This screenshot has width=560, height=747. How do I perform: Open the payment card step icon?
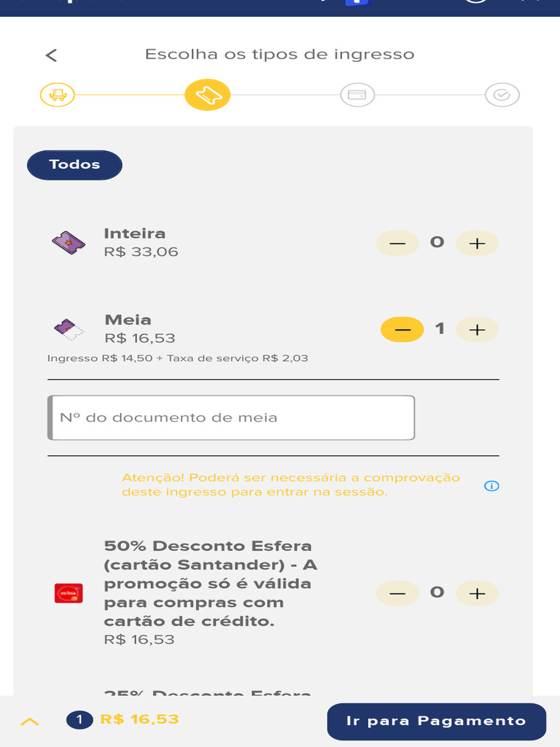click(x=357, y=95)
